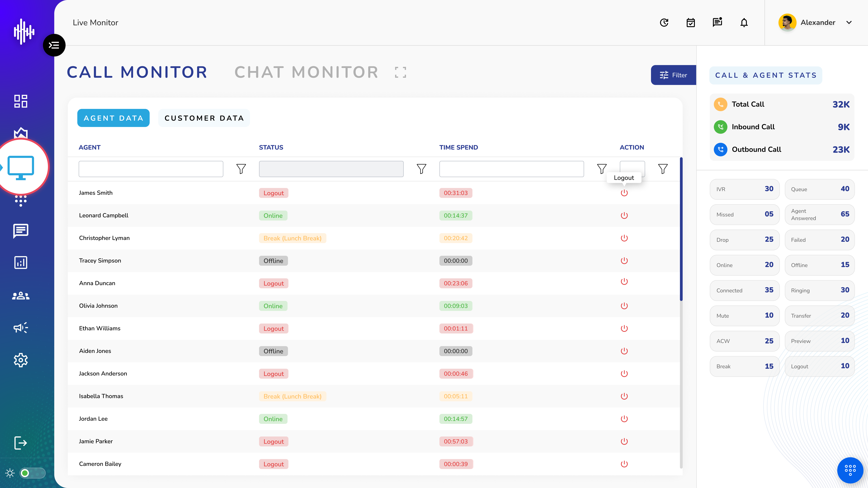Log out Olivia Johnson with power icon
This screenshot has width=868, height=488.
(624, 306)
